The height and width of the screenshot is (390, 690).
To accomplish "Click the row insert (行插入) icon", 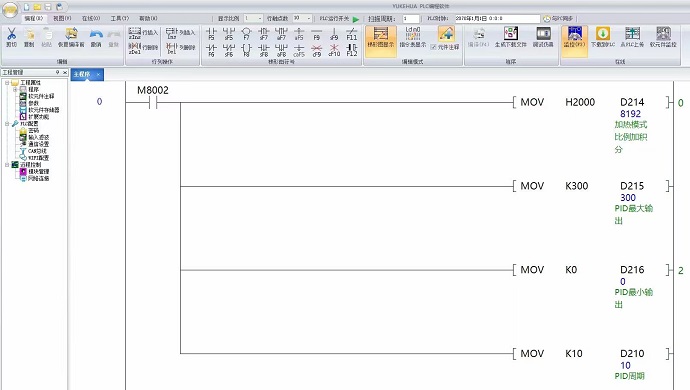I will click(143, 33).
